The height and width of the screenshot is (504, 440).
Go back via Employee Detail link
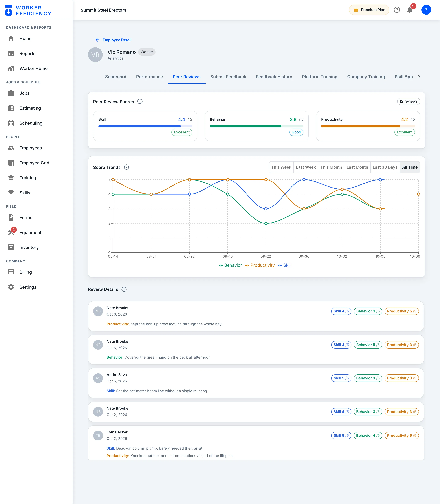[x=113, y=40]
